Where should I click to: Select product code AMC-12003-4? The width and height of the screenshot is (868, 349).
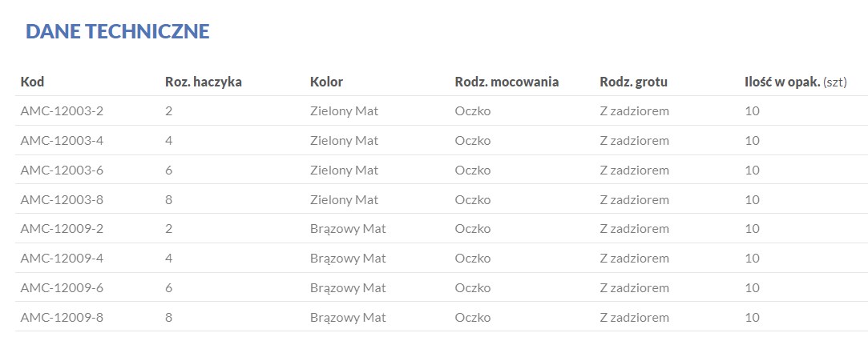pos(62,141)
